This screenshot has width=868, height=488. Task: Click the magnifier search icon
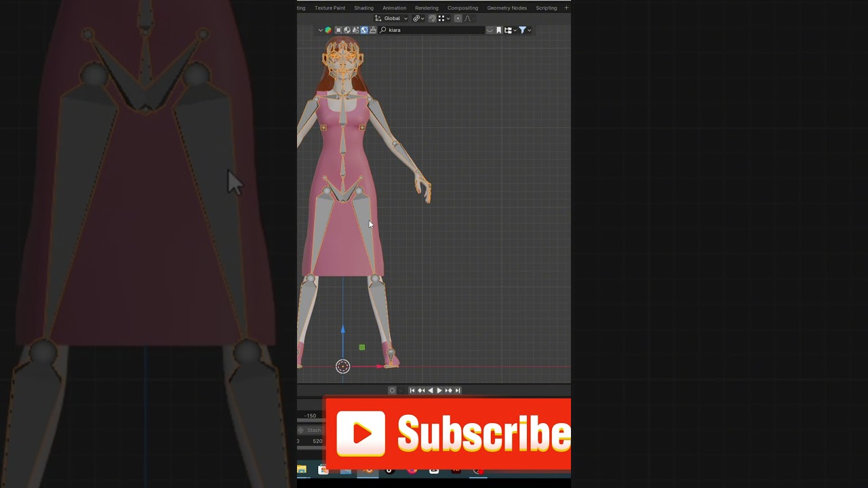[383, 30]
